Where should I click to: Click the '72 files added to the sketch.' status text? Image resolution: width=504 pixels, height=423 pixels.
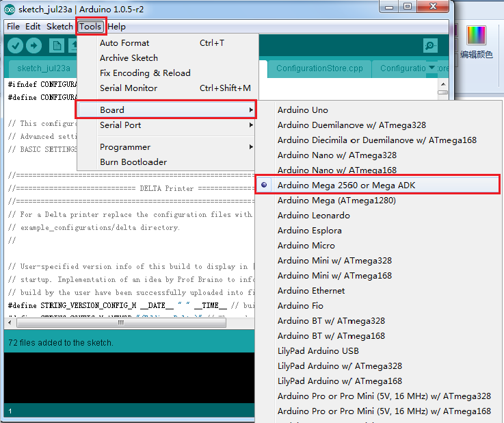(x=61, y=343)
